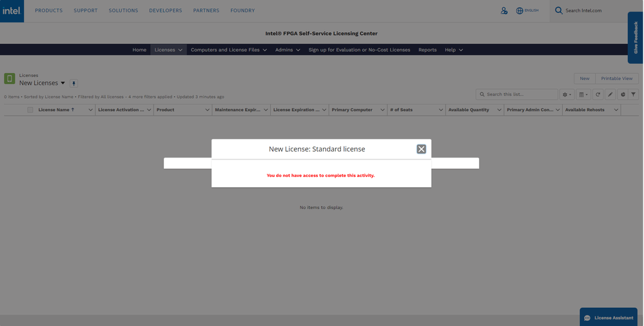644x326 pixels.
Task: Open list view controls gear
Action: pos(567,94)
